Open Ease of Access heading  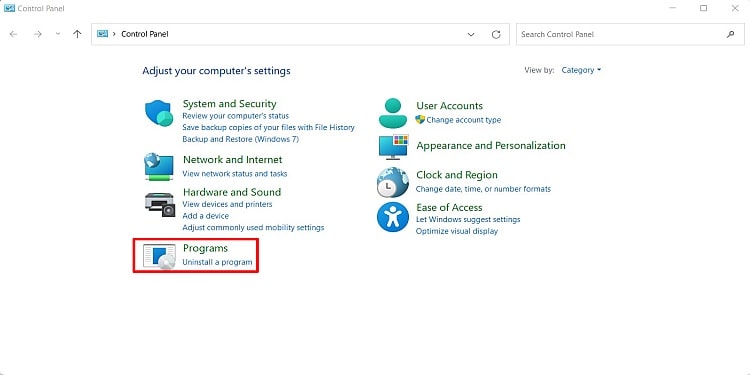pos(449,208)
